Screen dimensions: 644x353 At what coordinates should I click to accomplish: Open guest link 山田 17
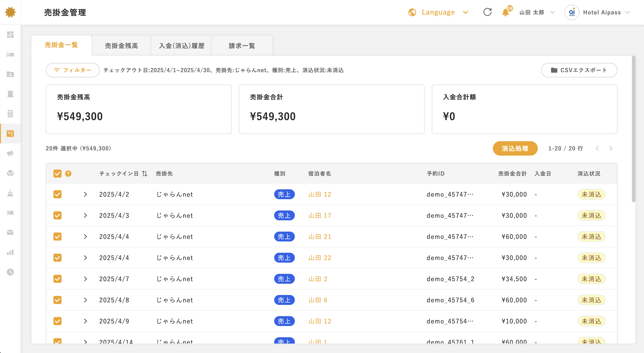pyautogui.click(x=320, y=215)
